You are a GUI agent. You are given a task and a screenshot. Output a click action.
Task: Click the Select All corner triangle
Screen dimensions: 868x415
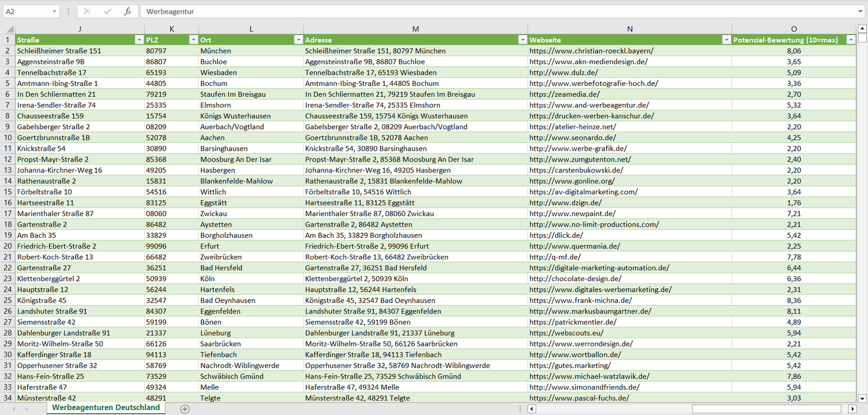pyautogui.click(x=10, y=29)
